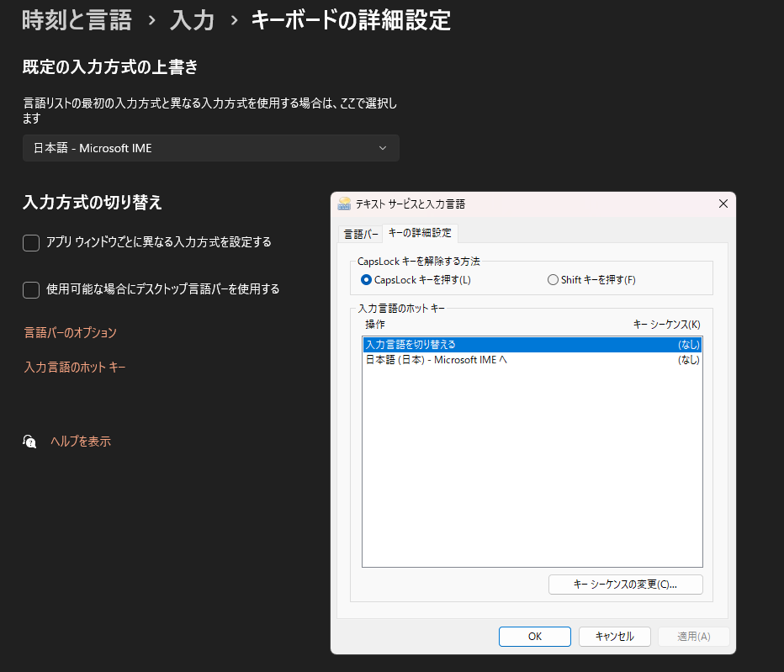Navigate to 入力 breadcrumb level
The height and width of the screenshot is (672, 784).
click(192, 20)
